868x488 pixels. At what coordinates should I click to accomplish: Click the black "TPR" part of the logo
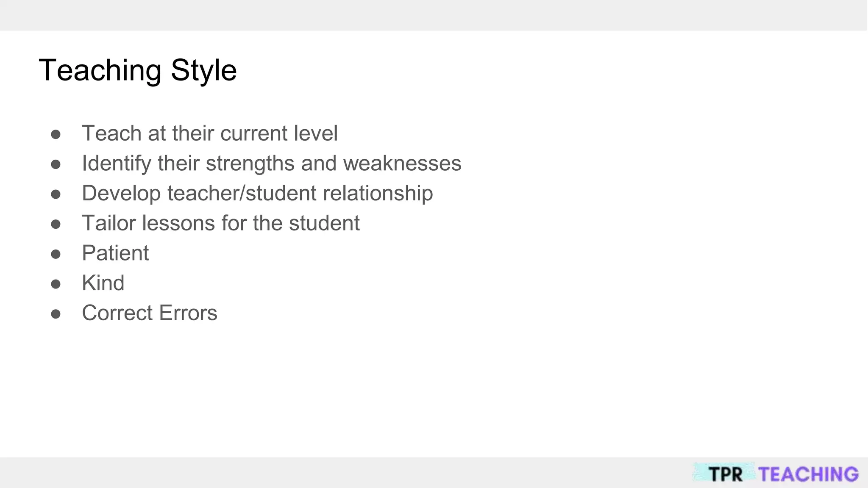pyautogui.click(x=725, y=474)
